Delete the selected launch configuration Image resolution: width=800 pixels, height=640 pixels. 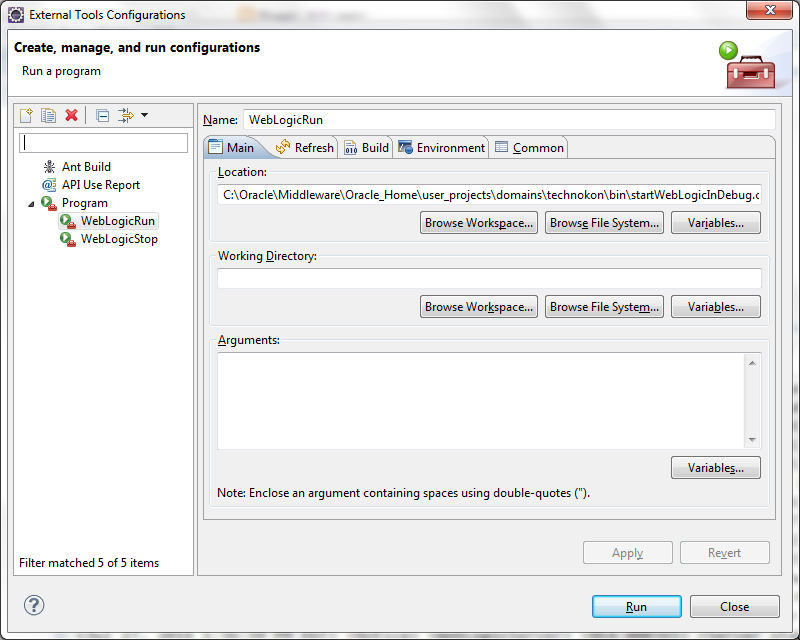point(72,115)
